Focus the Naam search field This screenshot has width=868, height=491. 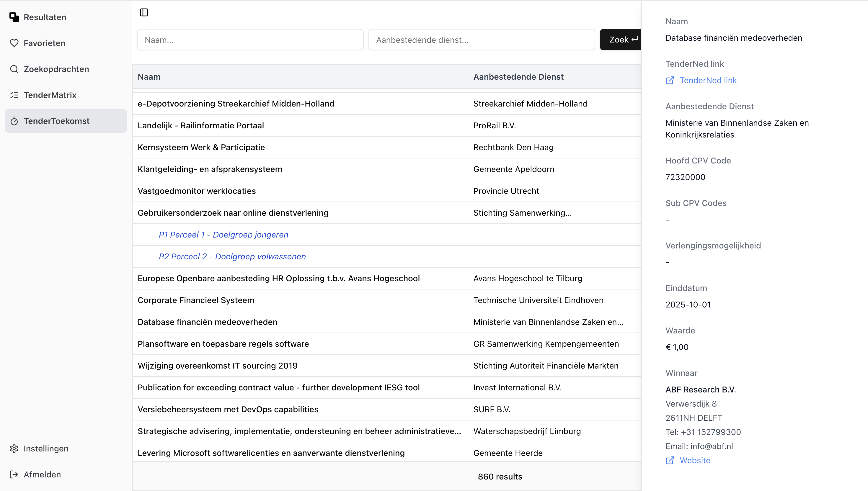pos(250,40)
